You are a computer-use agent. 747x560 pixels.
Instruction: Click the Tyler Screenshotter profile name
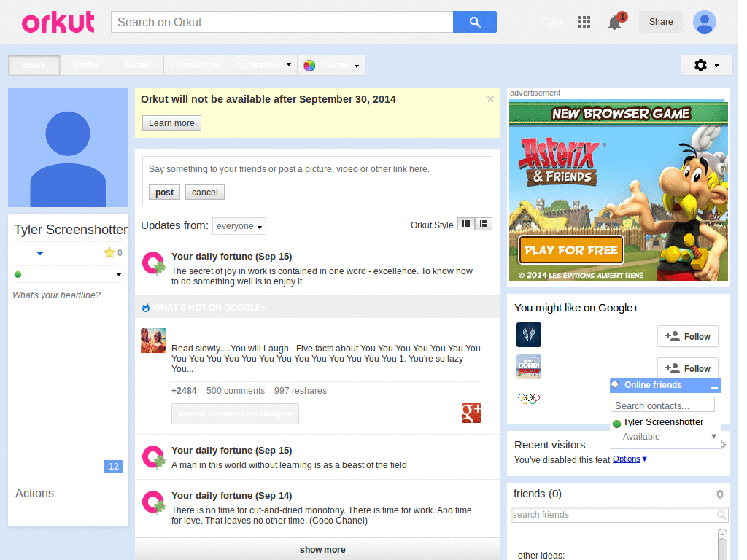tap(71, 230)
